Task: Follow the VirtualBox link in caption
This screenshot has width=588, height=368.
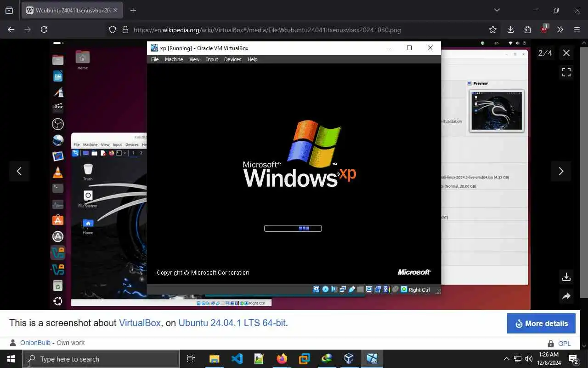Action: tap(140, 323)
